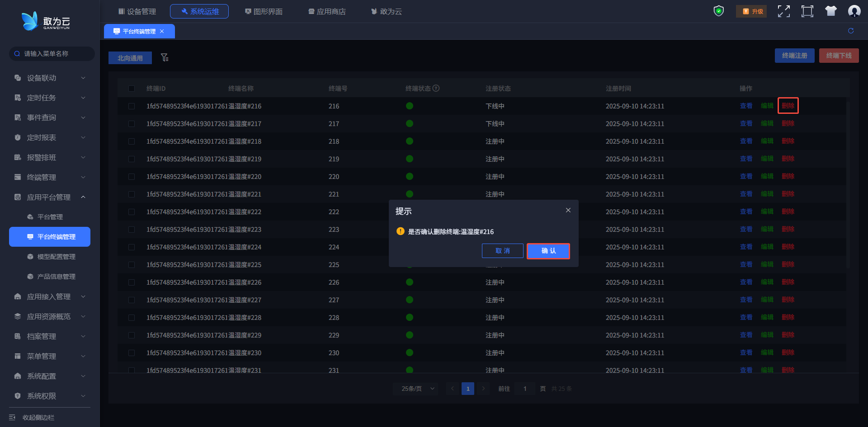
Task: Close the 提示 dialog with X icon
Action: tap(568, 210)
